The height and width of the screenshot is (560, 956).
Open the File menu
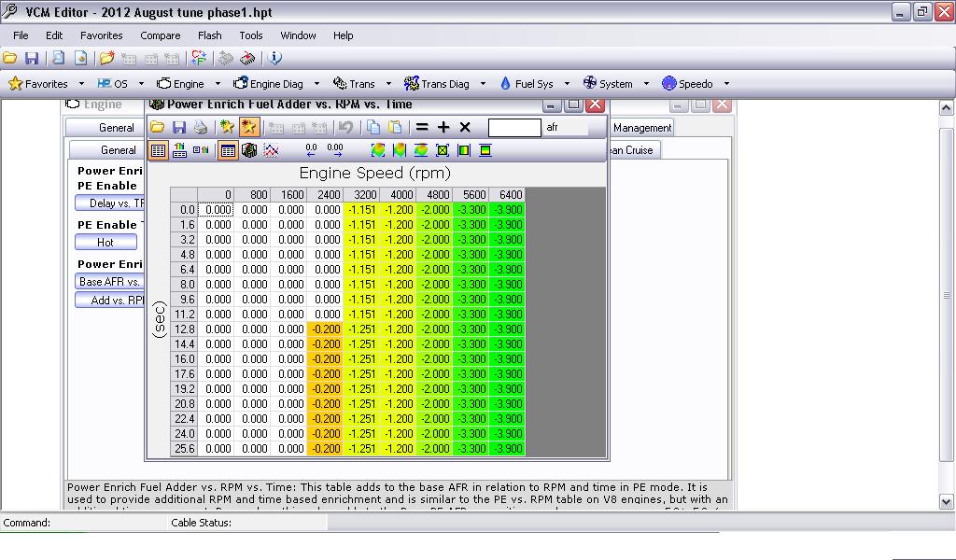pos(21,35)
